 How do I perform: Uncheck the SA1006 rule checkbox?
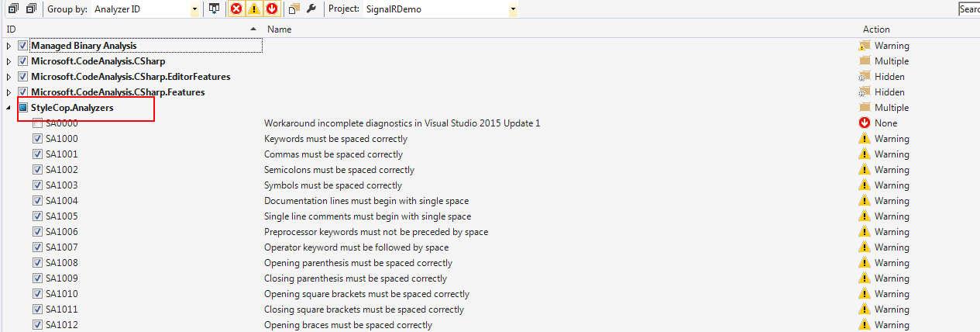point(37,232)
